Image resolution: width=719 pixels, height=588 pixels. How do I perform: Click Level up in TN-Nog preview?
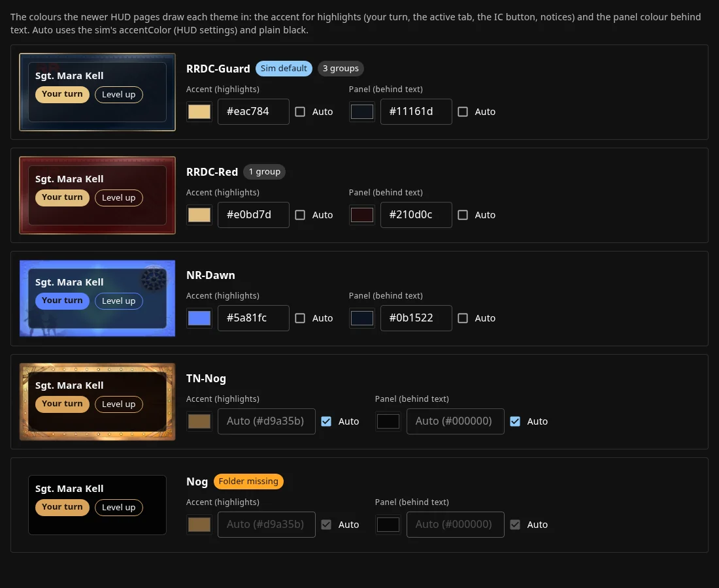(119, 404)
